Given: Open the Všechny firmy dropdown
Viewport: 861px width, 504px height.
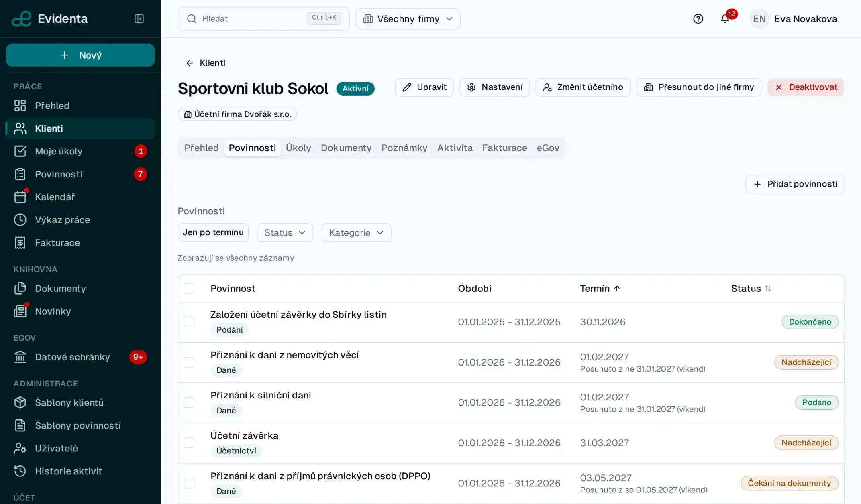Looking at the screenshot, I should click(408, 19).
